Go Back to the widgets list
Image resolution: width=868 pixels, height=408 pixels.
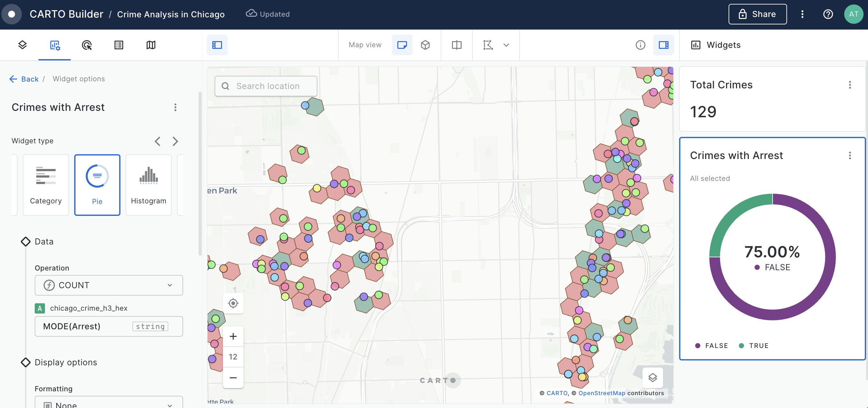(x=24, y=79)
